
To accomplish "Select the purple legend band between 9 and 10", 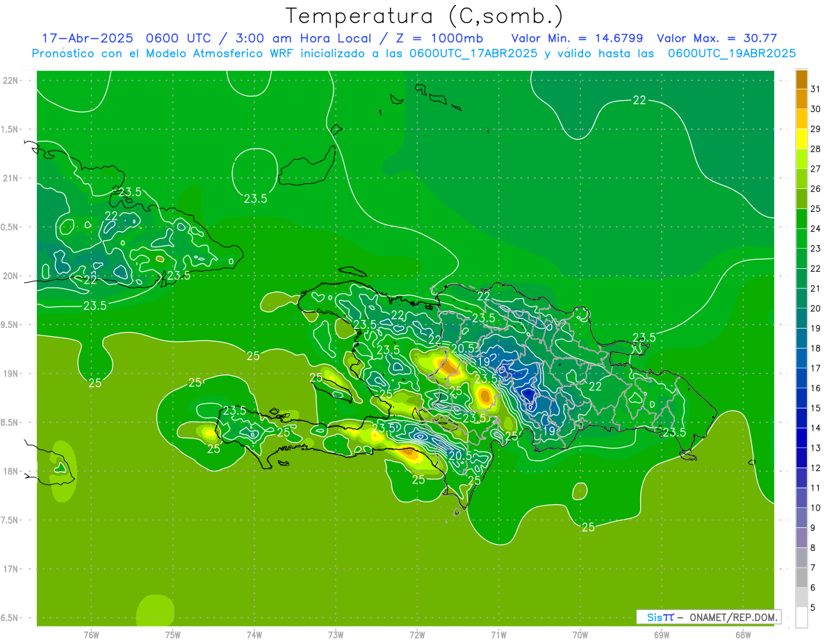I will [801, 518].
